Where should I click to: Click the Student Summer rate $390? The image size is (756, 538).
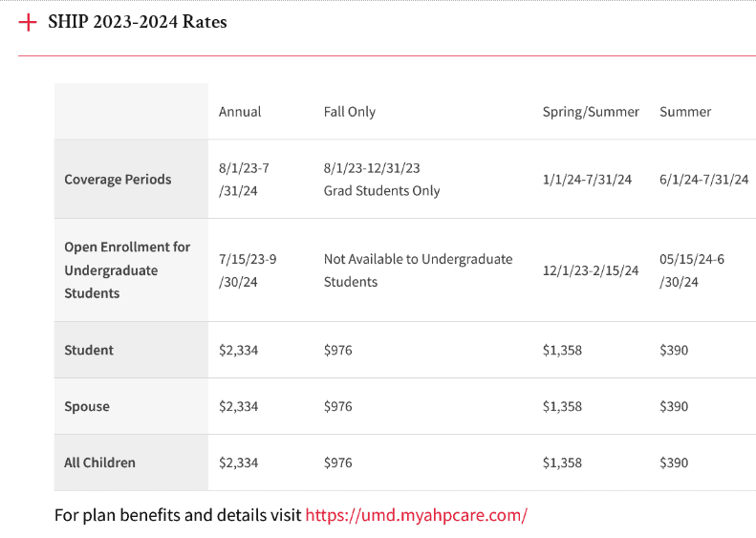click(674, 351)
